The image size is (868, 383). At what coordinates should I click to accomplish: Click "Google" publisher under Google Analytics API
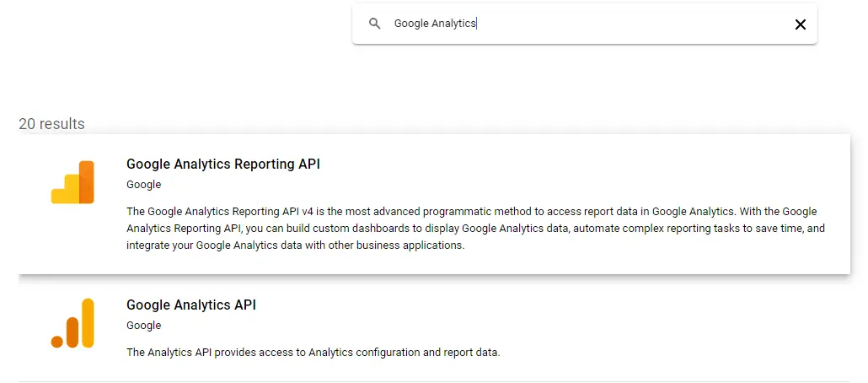pos(143,325)
